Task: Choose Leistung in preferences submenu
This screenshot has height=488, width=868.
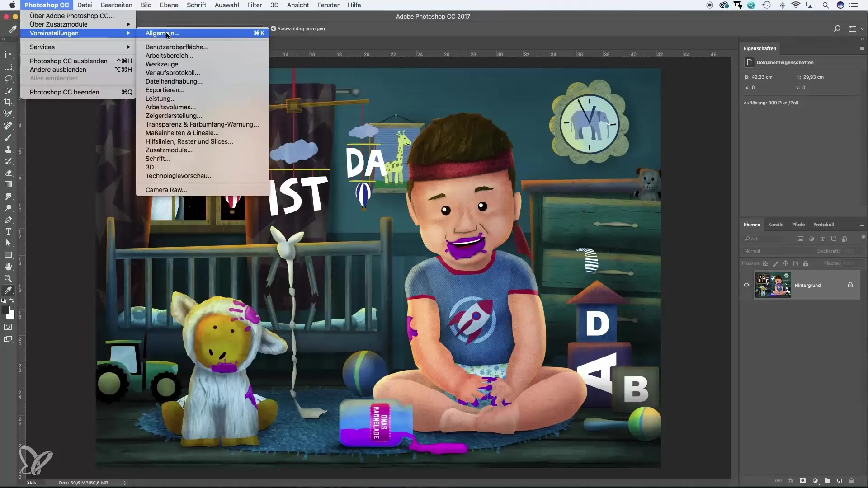Action: pyautogui.click(x=203, y=99)
